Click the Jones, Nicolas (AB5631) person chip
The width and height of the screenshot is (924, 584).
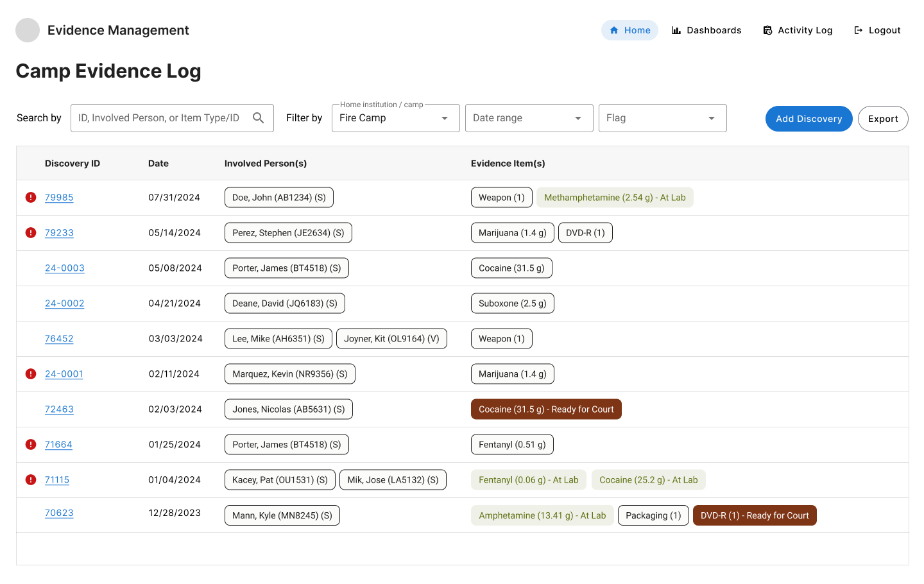pos(289,409)
